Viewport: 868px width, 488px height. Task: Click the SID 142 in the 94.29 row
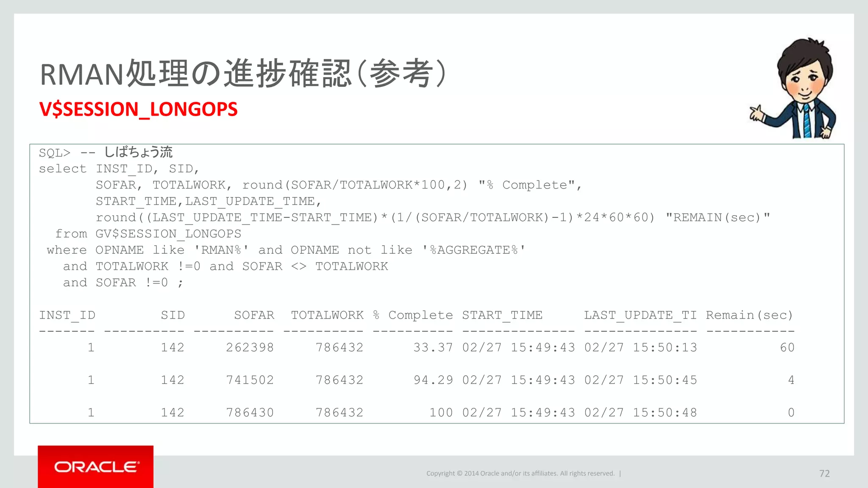[x=172, y=380]
